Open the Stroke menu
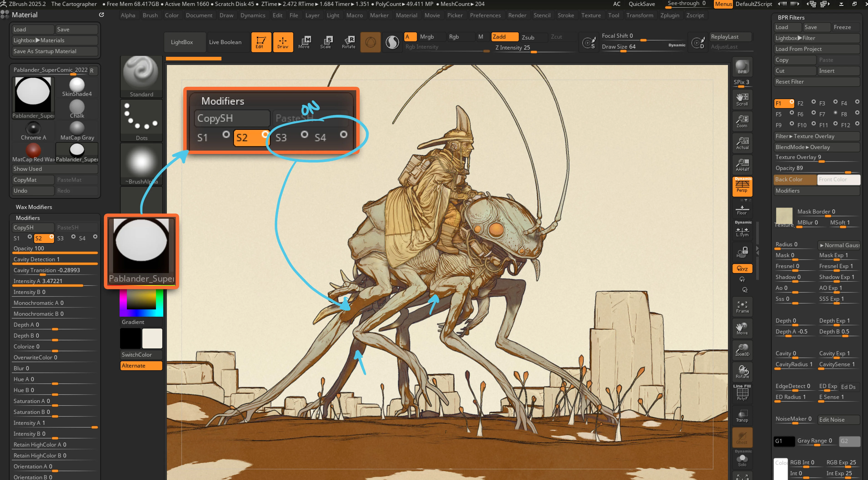This screenshot has height=480, width=868. coord(566,15)
